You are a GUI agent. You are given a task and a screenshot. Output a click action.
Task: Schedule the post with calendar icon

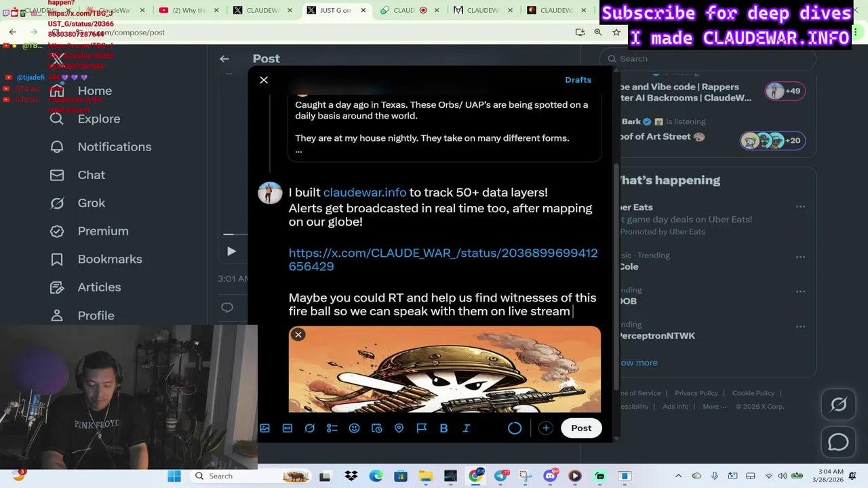377,428
